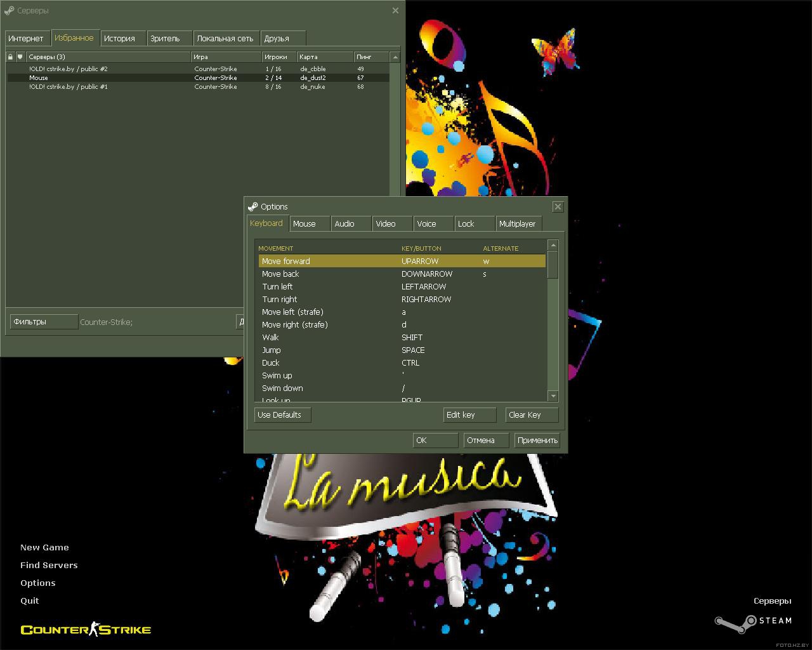Open the Друзья tab
This screenshot has width=812, height=650.
coord(284,38)
